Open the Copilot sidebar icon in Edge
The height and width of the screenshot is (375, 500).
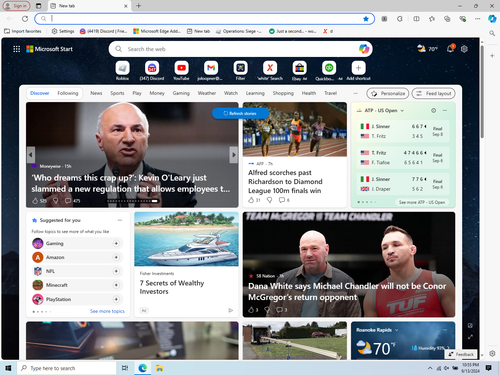(492, 19)
